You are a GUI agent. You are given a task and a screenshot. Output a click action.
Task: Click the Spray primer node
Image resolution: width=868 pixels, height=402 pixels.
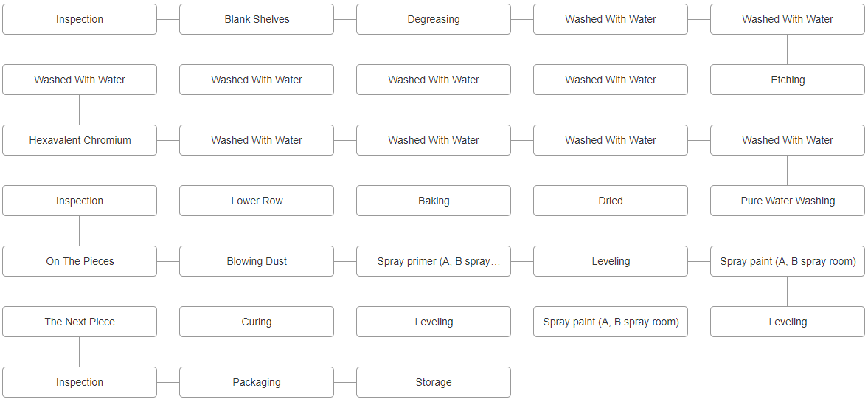434,261
